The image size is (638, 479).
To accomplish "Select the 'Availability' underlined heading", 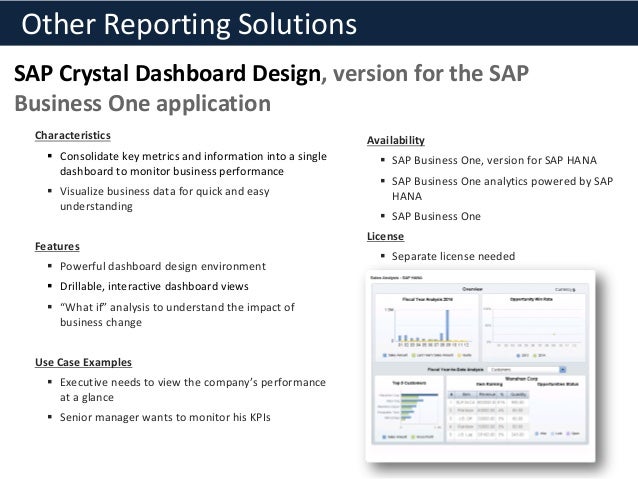I will [396, 140].
